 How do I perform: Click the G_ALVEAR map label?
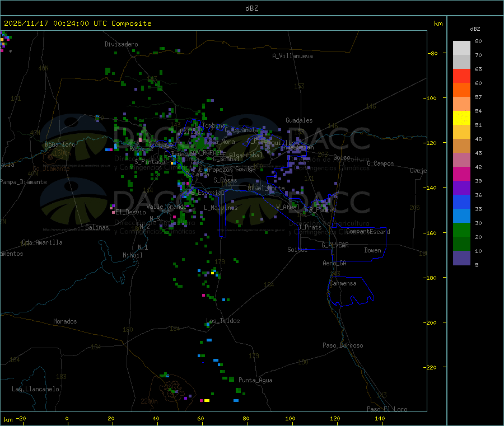click(335, 245)
